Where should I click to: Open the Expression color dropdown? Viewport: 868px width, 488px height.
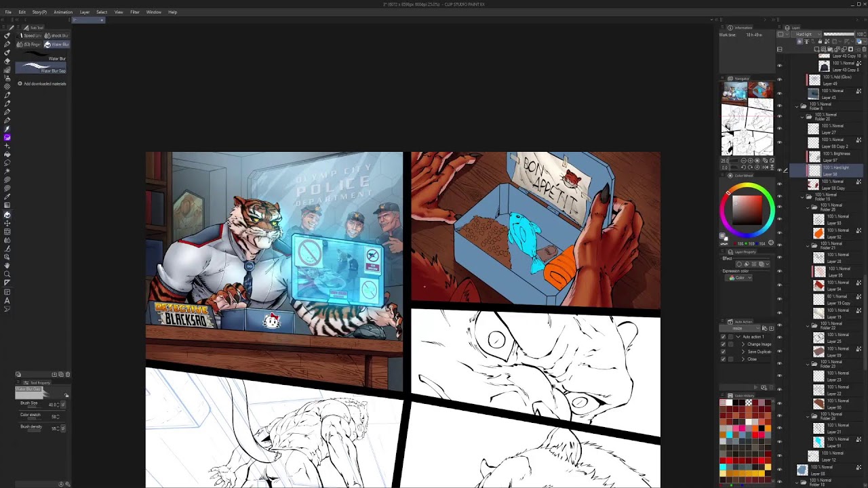737,278
